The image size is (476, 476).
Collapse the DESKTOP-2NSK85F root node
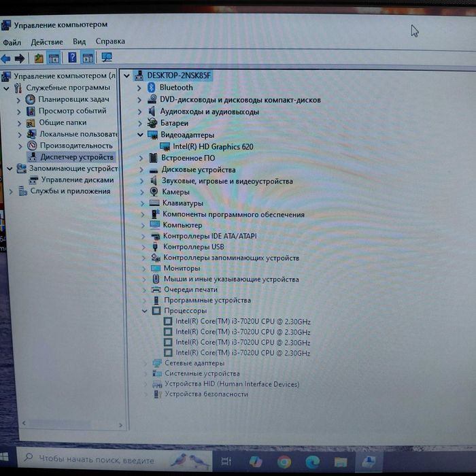(x=126, y=75)
